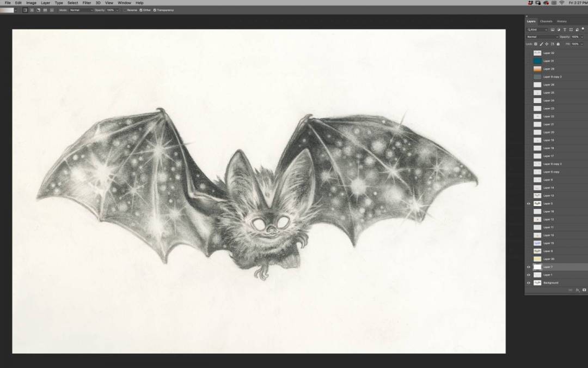Click the text layer filter icon

point(564,29)
